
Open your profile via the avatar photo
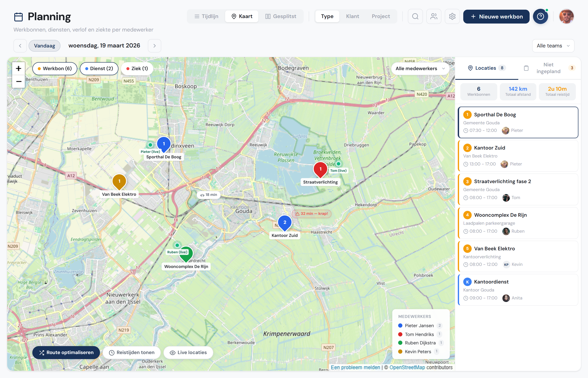(566, 16)
